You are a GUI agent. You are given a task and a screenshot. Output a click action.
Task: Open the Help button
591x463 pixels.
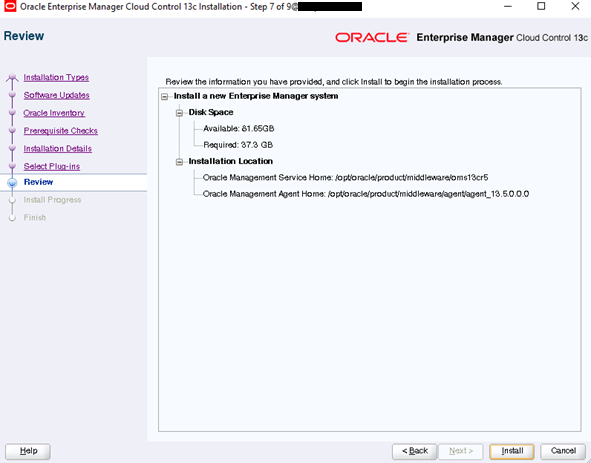click(x=28, y=451)
